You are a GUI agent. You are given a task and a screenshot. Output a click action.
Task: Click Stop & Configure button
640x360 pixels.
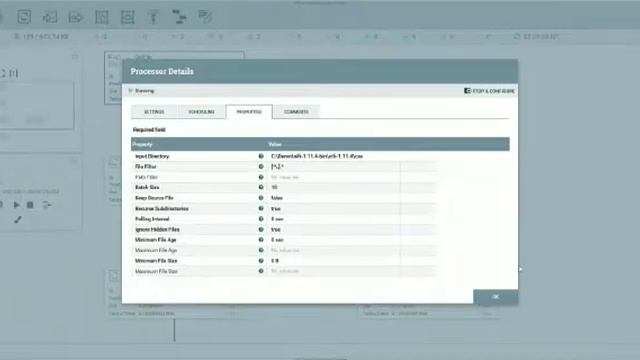pos(489,91)
